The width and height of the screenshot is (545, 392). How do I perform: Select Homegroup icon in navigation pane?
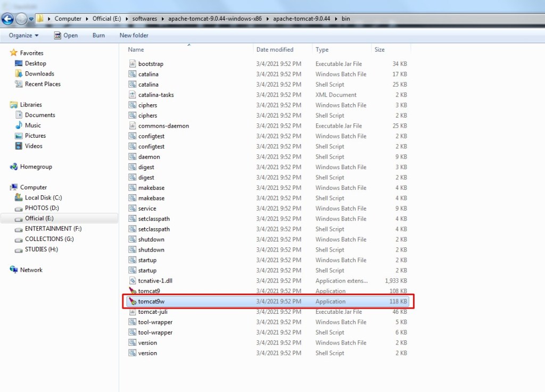(x=14, y=166)
